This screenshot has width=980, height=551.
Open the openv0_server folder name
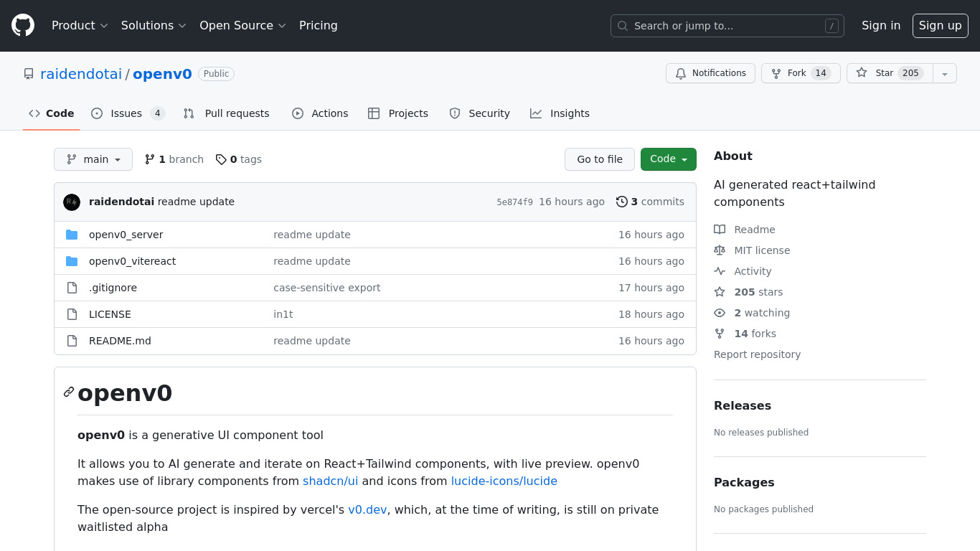coord(126,235)
